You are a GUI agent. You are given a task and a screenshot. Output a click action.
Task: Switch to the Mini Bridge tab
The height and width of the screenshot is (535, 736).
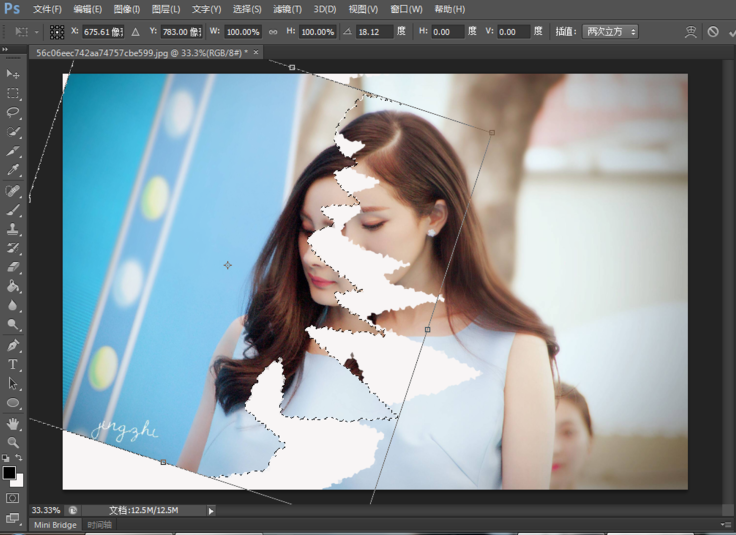[56, 525]
